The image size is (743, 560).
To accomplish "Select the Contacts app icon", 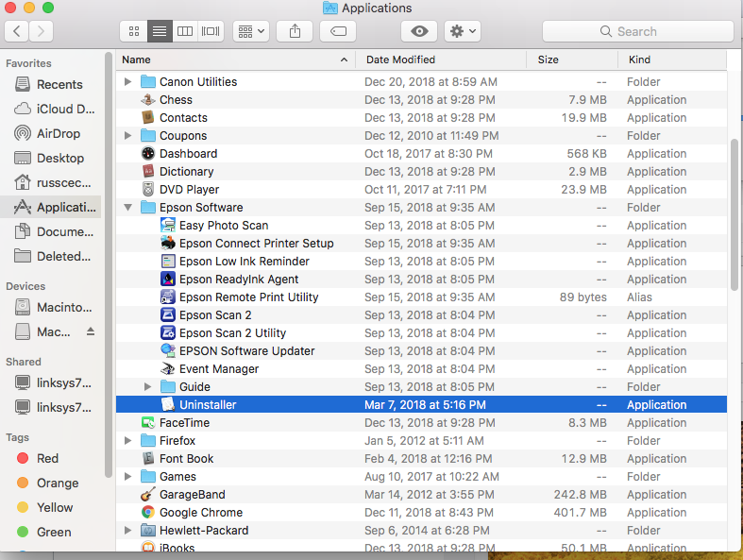I will 148,118.
